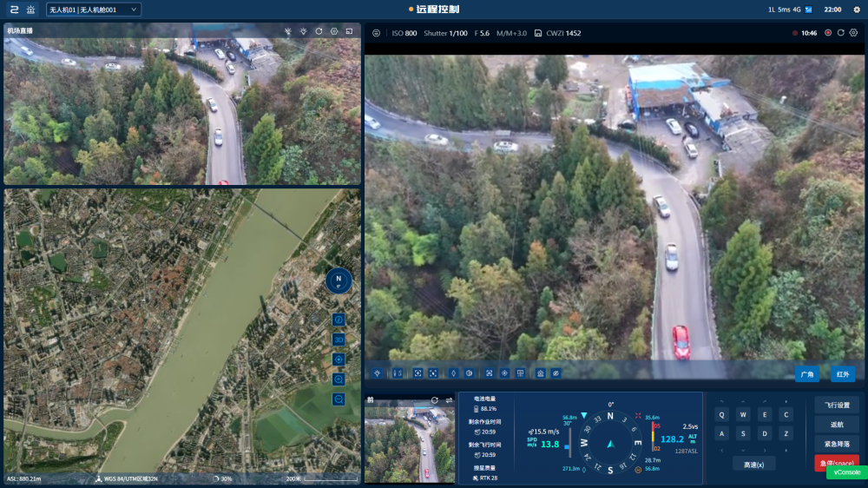This screenshot has width=868, height=488.
Task: Open main camera settings gear
Action: coord(853,33)
